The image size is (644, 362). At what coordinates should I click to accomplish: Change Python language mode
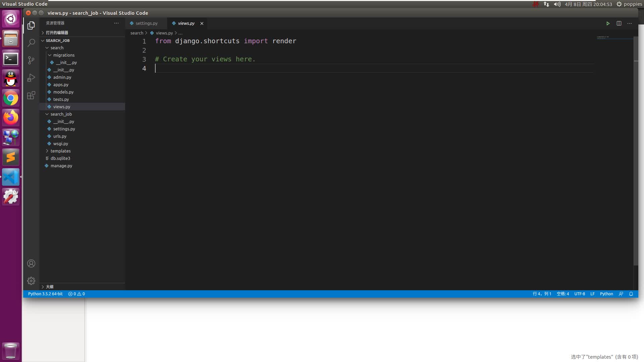tap(606, 294)
